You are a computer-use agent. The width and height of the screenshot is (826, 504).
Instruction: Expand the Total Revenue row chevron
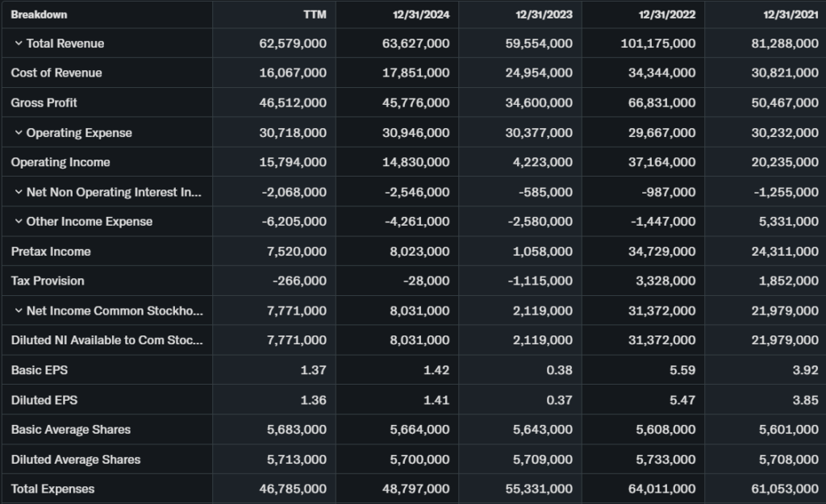18,44
